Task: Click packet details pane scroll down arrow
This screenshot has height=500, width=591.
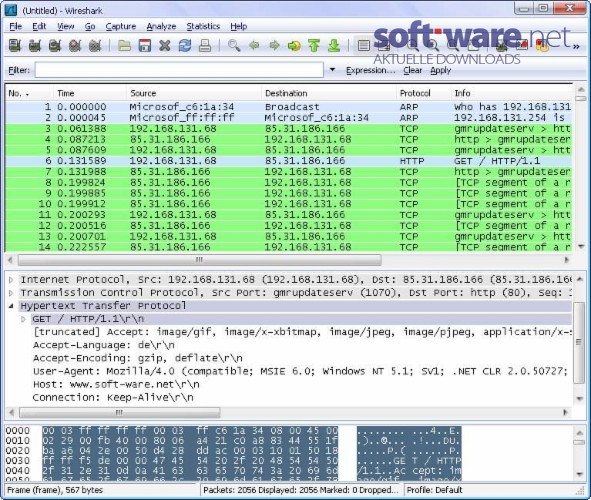Action: (580, 399)
